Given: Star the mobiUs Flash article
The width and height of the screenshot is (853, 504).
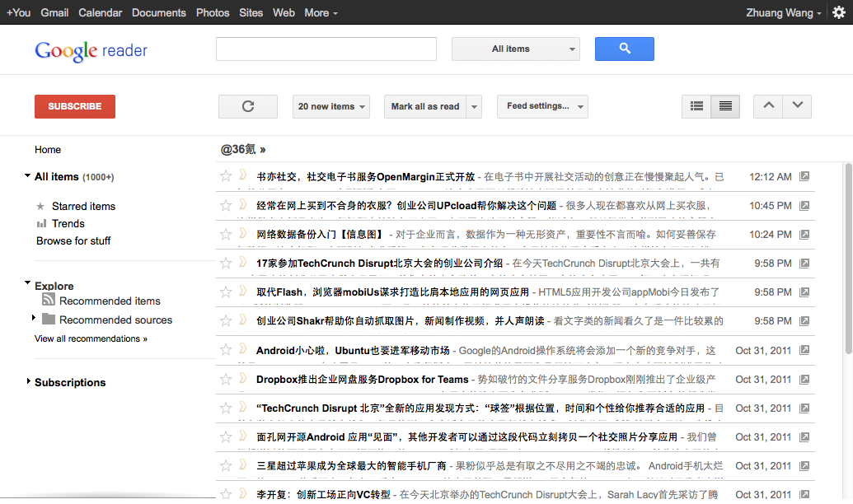Looking at the screenshot, I should [x=226, y=292].
